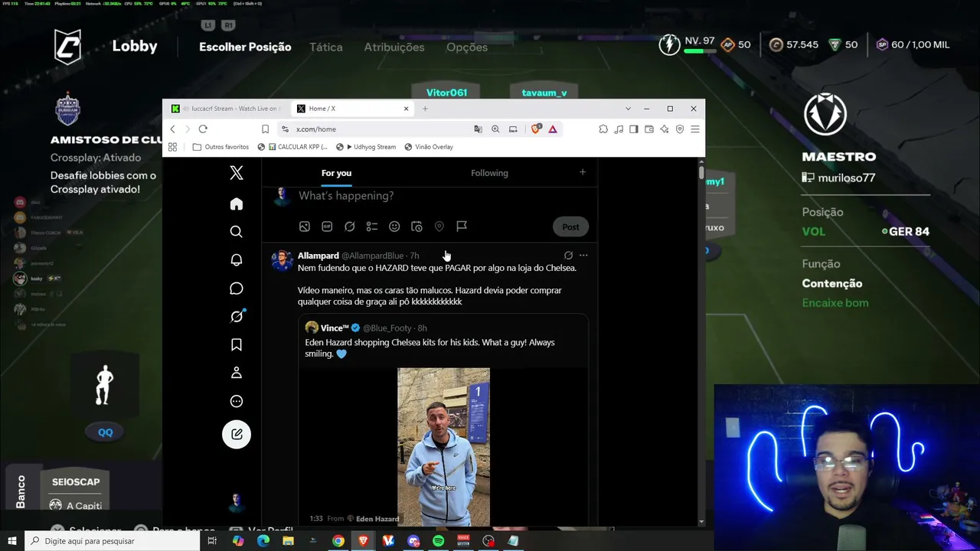
Task: Expand the tab search dropdown
Action: coord(629,109)
